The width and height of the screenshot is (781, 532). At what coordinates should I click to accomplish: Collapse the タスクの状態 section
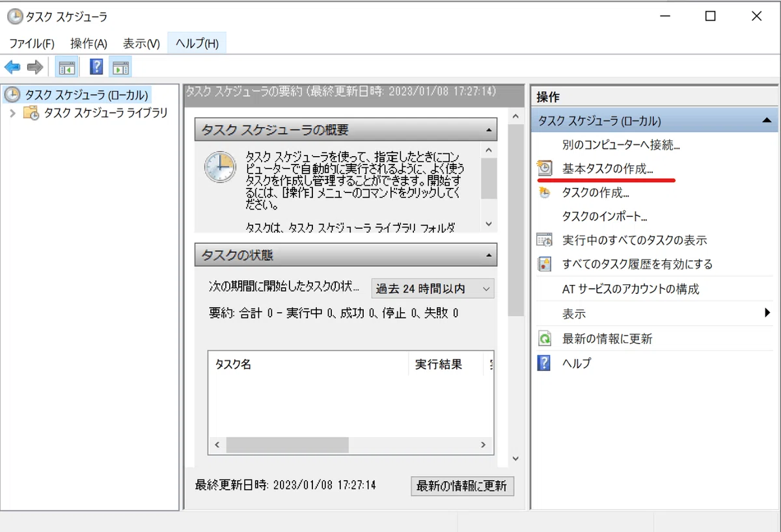point(489,256)
